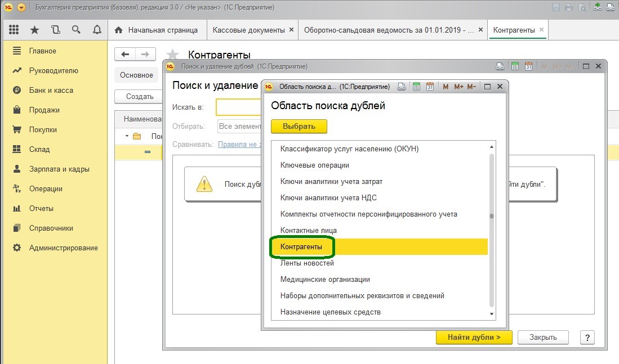Viewport: 619px width, 364px height.
Task: Open Руководителю section
Action: [54, 70]
